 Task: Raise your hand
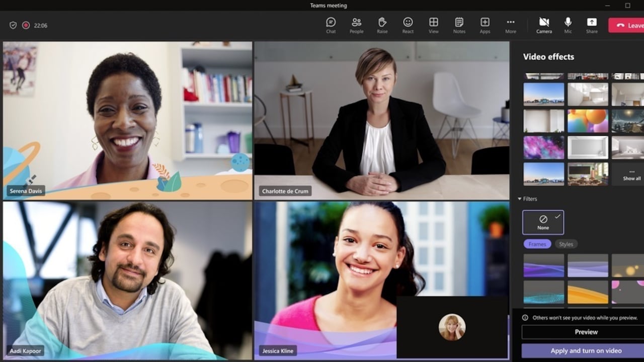click(382, 25)
